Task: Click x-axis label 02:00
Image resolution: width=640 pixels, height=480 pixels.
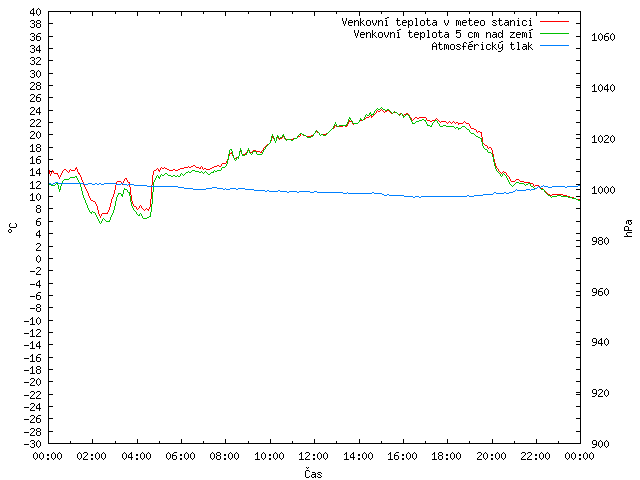Action: click(92, 456)
